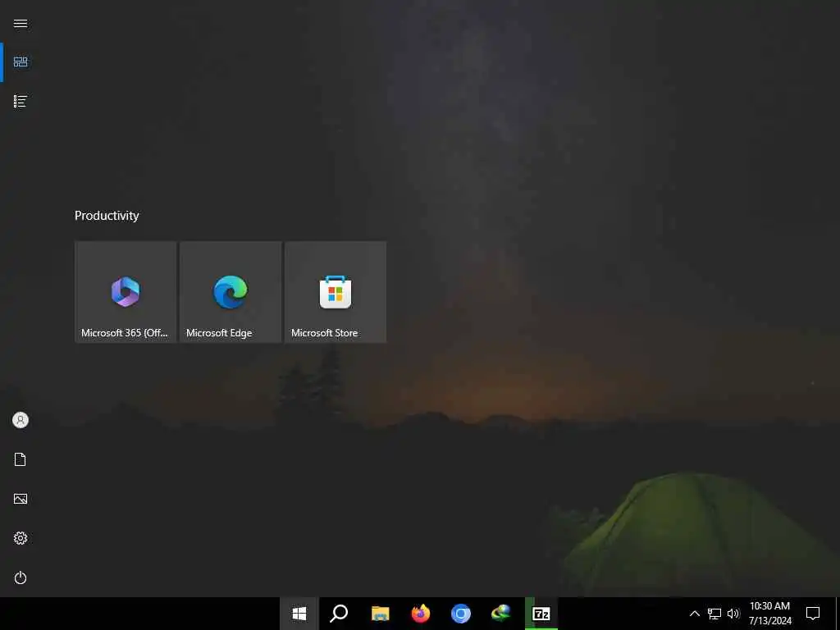Click the network status tray icon

714,614
